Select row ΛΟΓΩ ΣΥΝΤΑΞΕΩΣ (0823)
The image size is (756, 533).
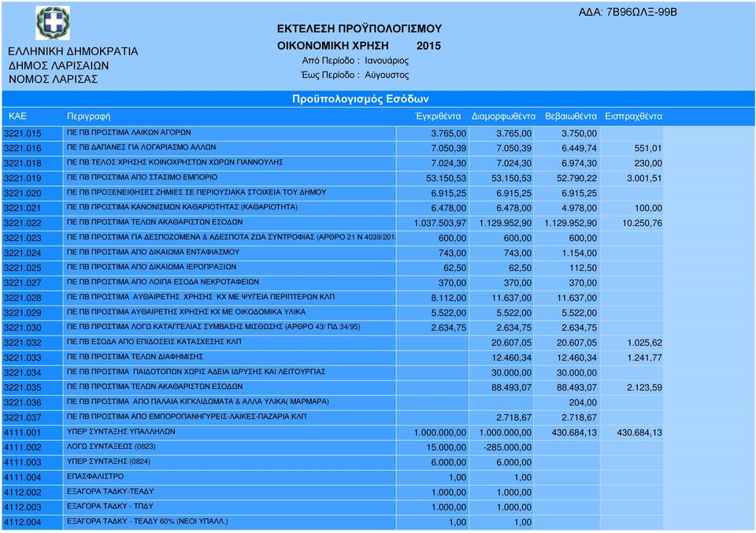(332, 448)
